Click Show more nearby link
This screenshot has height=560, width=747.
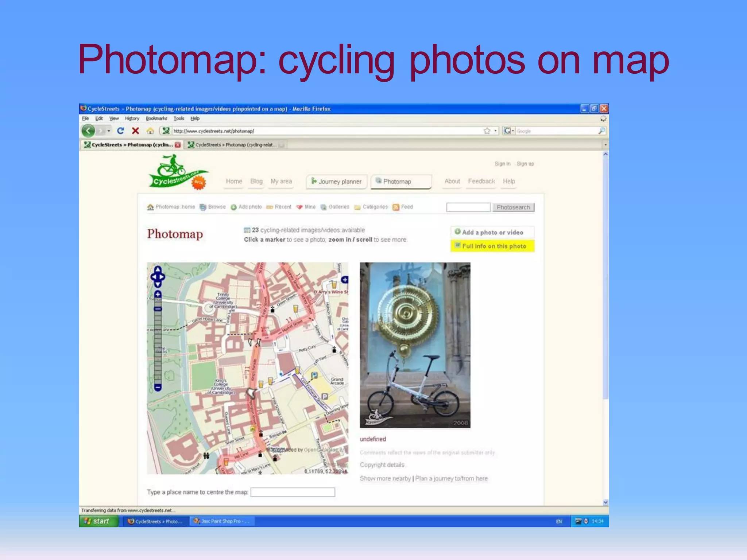pyautogui.click(x=385, y=478)
